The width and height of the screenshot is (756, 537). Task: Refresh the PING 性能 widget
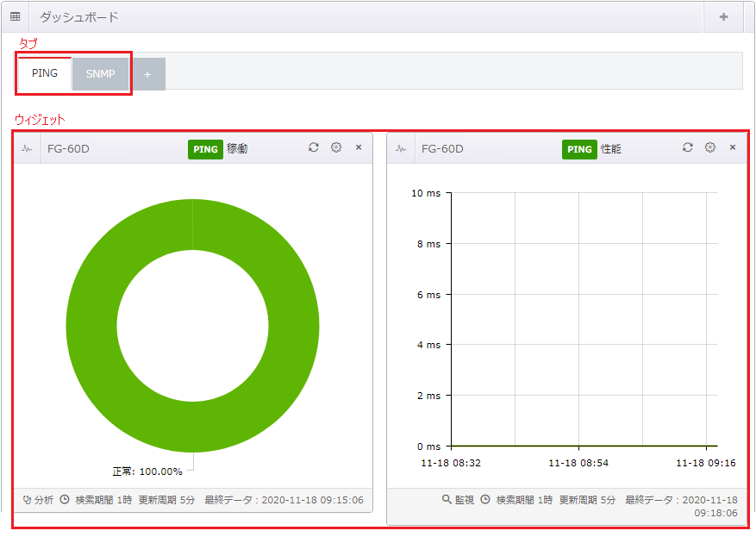(688, 147)
